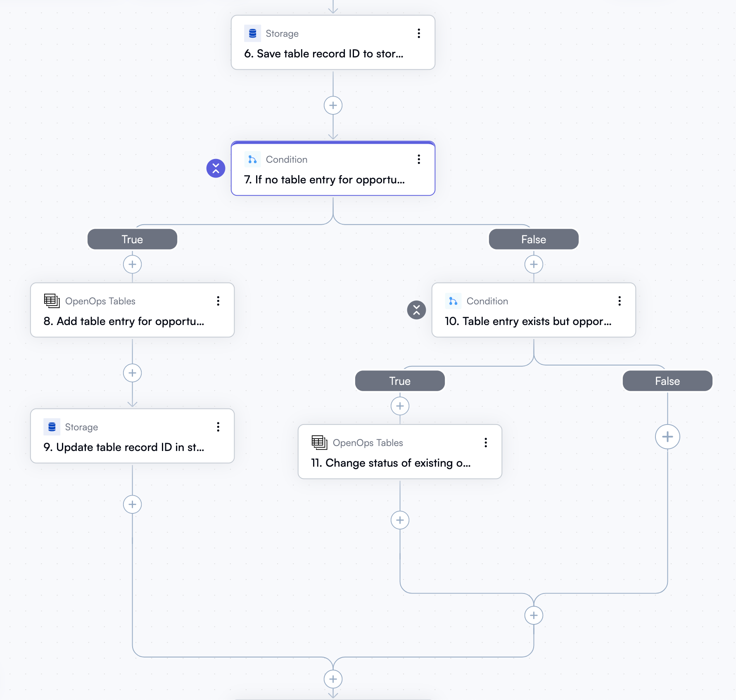Collapse condition 10 using its X badge
Image resolution: width=736 pixels, height=700 pixels.
pos(416,310)
